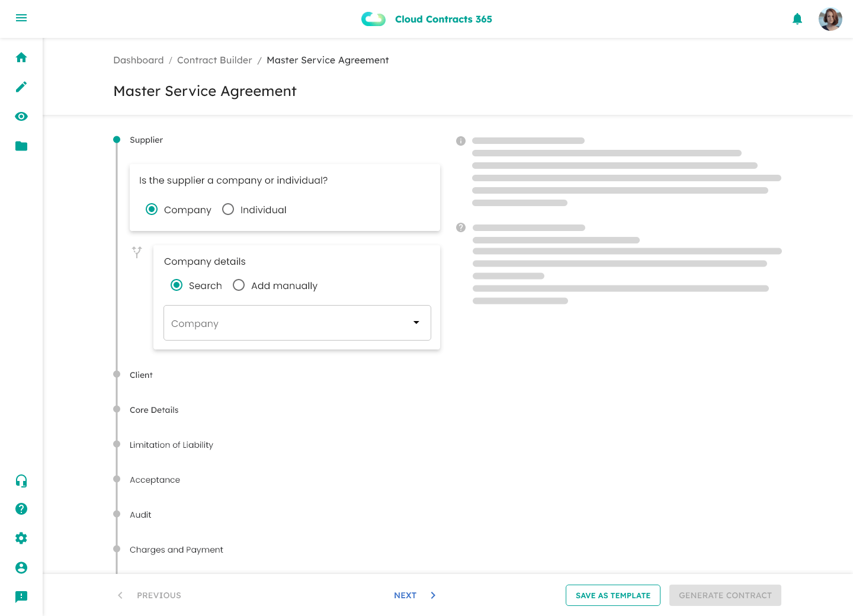
Task: Open the Limitation of Liability step
Action: click(171, 444)
